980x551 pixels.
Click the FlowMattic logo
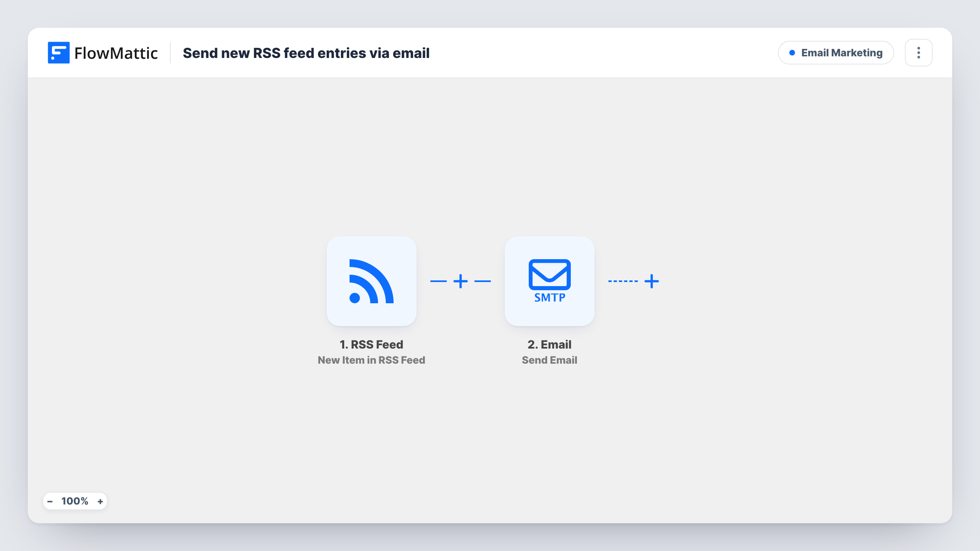[102, 53]
